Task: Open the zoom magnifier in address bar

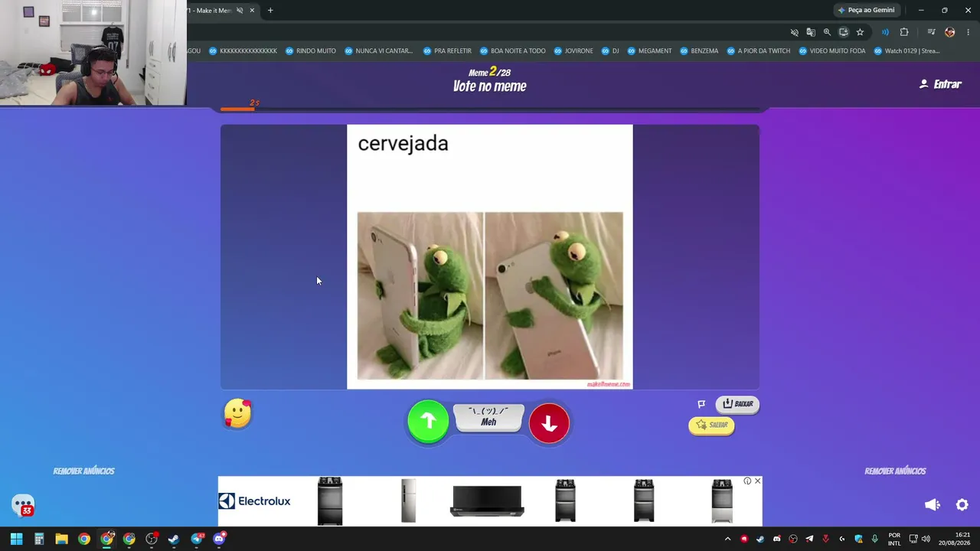Action: (x=827, y=32)
